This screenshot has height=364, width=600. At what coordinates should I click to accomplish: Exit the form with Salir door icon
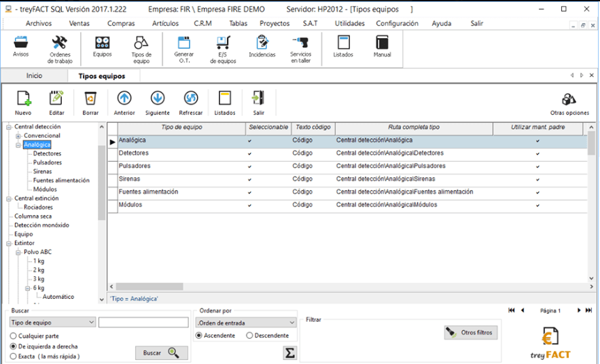click(258, 98)
